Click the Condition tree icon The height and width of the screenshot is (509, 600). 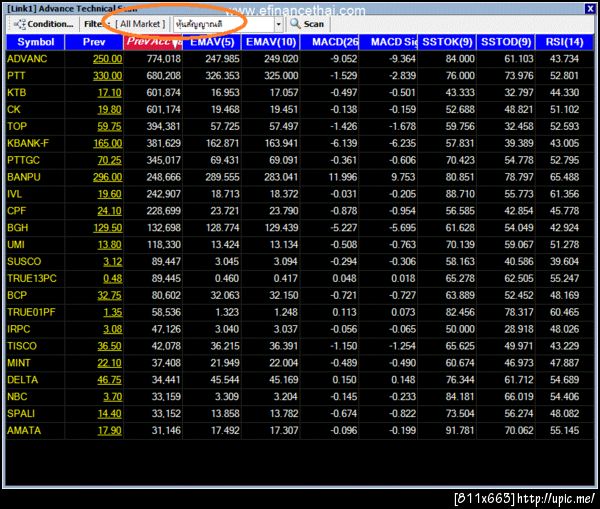click(x=19, y=24)
